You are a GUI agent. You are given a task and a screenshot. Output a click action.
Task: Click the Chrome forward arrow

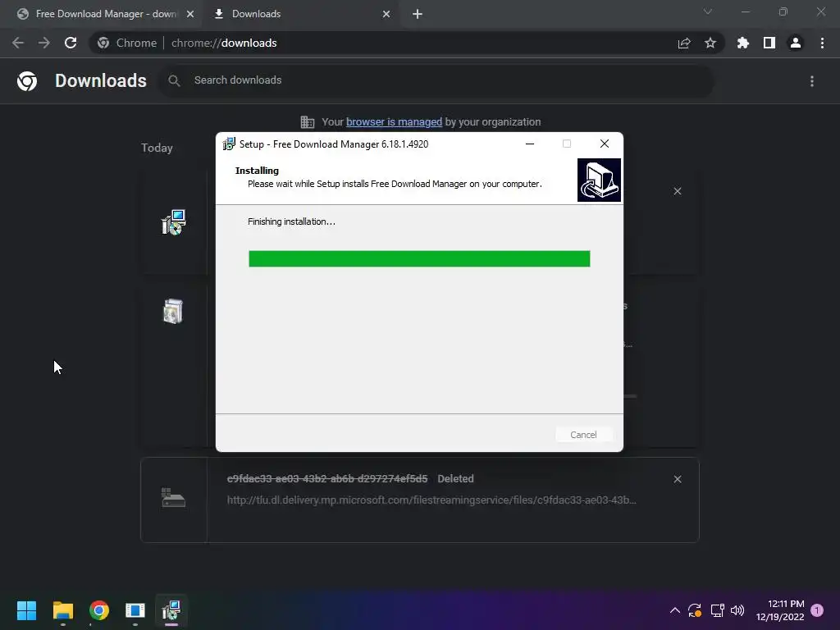44,43
